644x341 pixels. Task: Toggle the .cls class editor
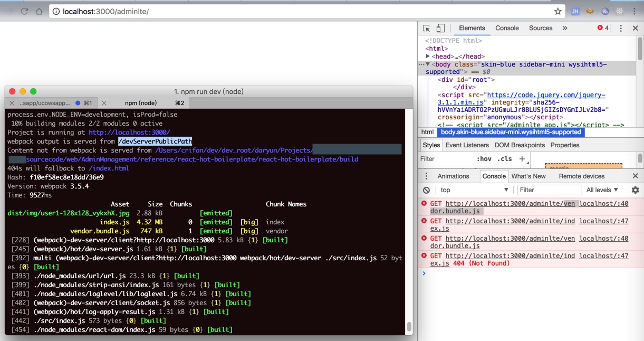505,159
